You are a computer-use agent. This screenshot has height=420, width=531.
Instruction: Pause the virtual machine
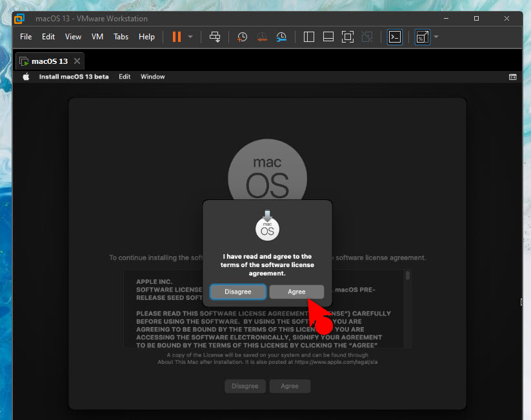[177, 37]
